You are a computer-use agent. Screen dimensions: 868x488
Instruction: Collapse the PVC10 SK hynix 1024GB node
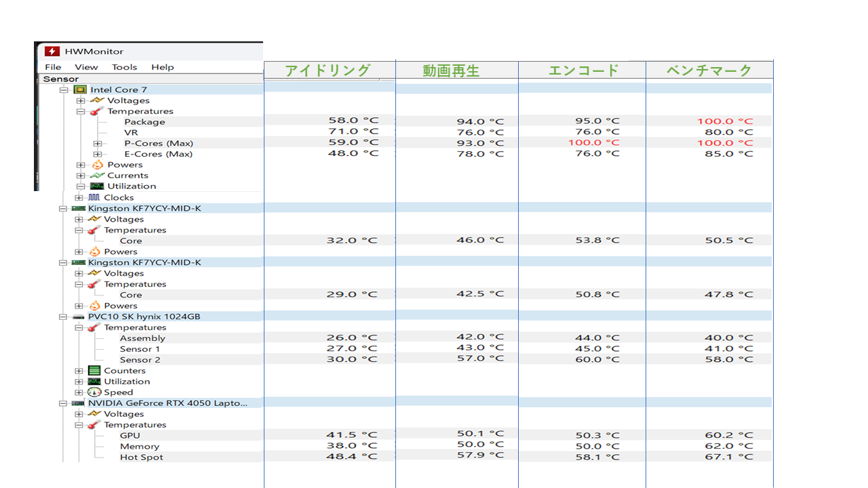(63, 317)
